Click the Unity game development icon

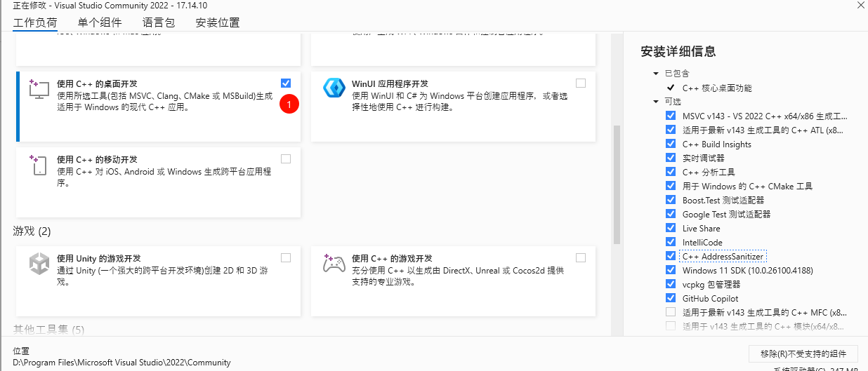[x=39, y=264]
